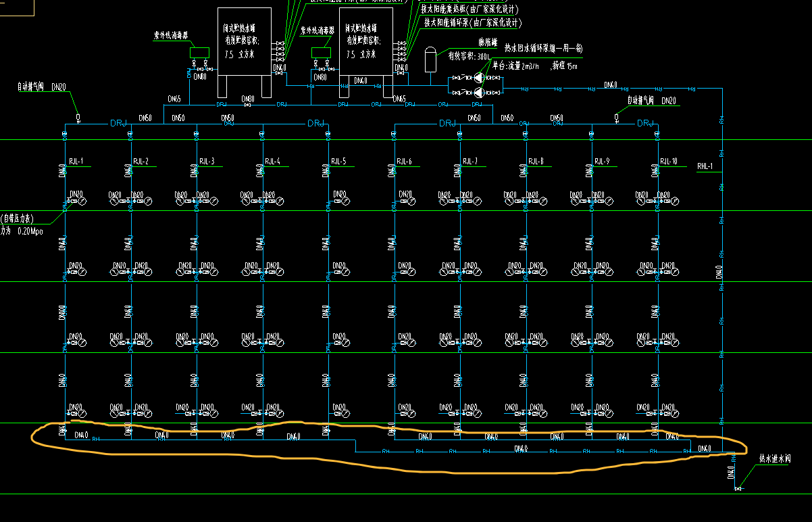Select the UV sterilizer box between the tanks
Image resolution: width=812 pixels, height=522 pixels.
321,51
